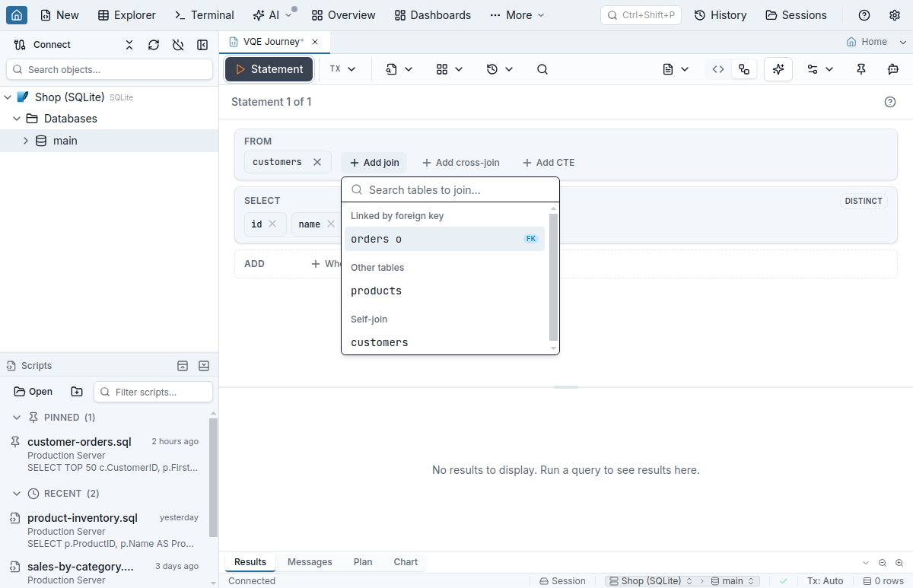Open product-inventory.sql script
Image resolution: width=913 pixels, height=588 pixels.
point(103,530)
